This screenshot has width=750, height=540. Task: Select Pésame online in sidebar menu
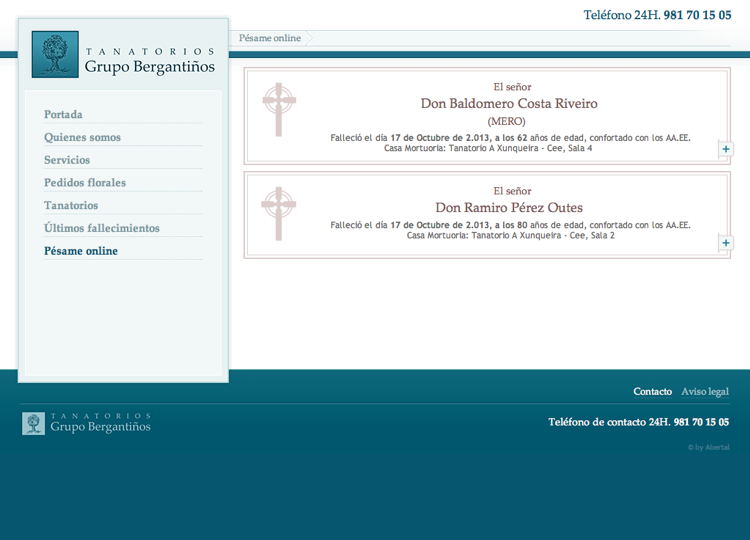(x=81, y=251)
